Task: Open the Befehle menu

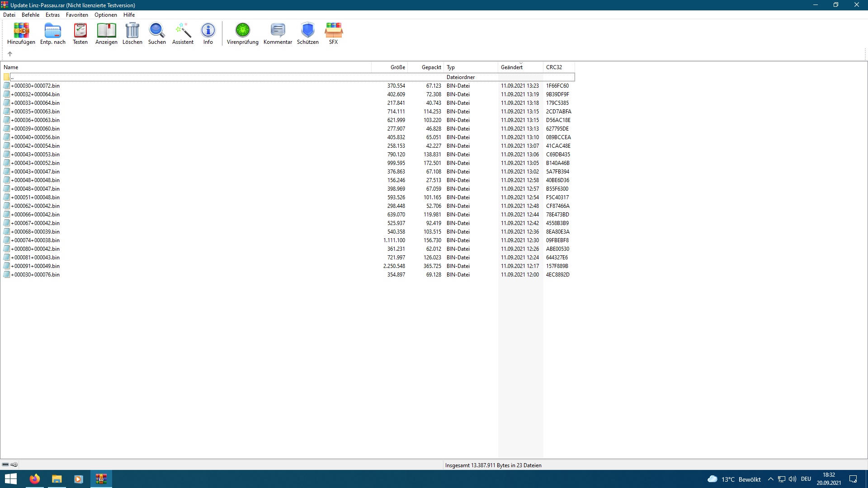Action: point(30,15)
